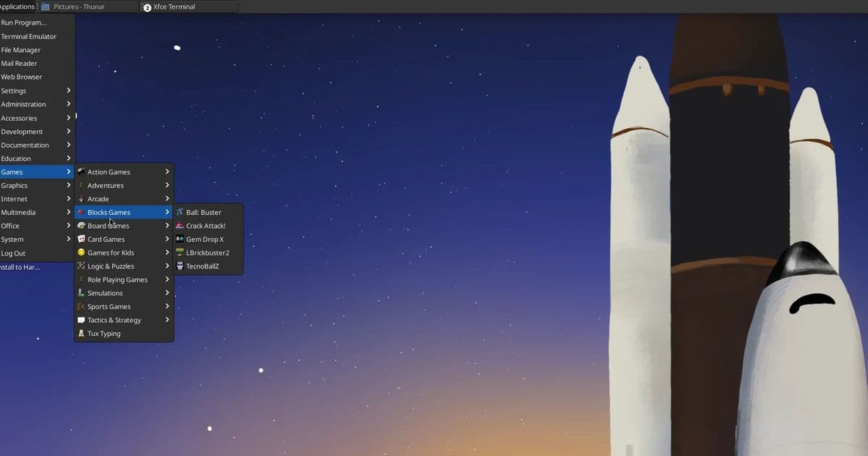
Task: Select the Tux Typing penguin icon
Action: click(81, 333)
